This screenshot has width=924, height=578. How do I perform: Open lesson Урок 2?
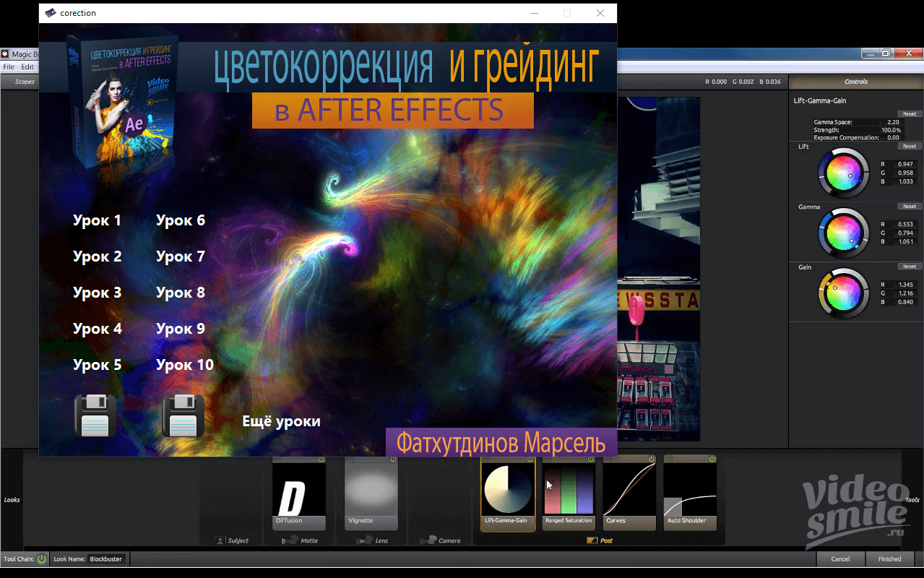(x=98, y=256)
